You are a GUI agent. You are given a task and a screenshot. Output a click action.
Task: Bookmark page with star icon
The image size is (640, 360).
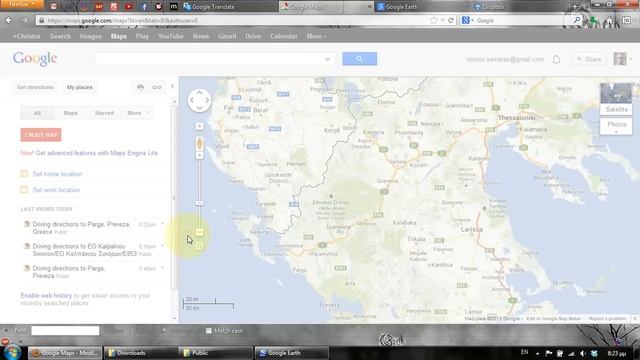[433, 20]
